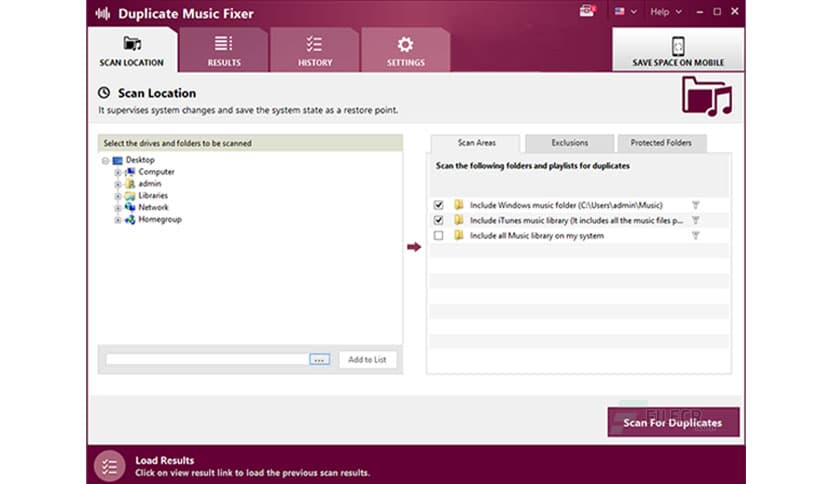Switch to the Scan Areas tab
The height and width of the screenshot is (484, 836).
pyautogui.click(x=476, y=143)
